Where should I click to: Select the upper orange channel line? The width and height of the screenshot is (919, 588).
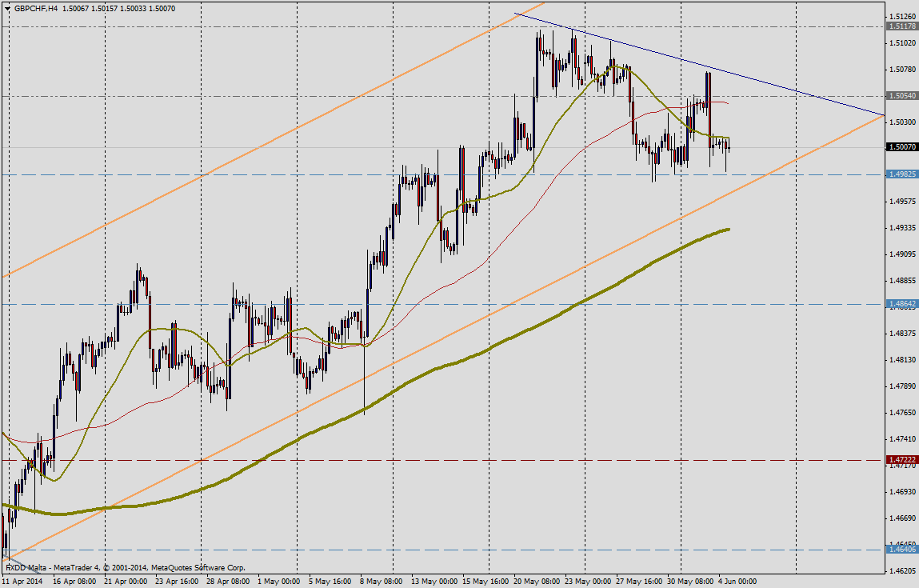click(x=240, y=158)
